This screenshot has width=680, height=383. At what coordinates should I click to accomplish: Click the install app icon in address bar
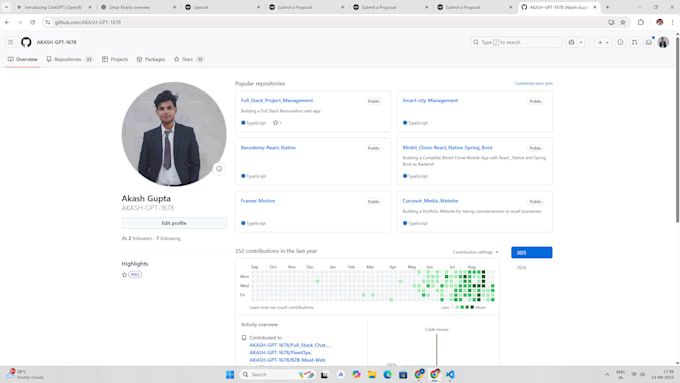click(611, 22)
